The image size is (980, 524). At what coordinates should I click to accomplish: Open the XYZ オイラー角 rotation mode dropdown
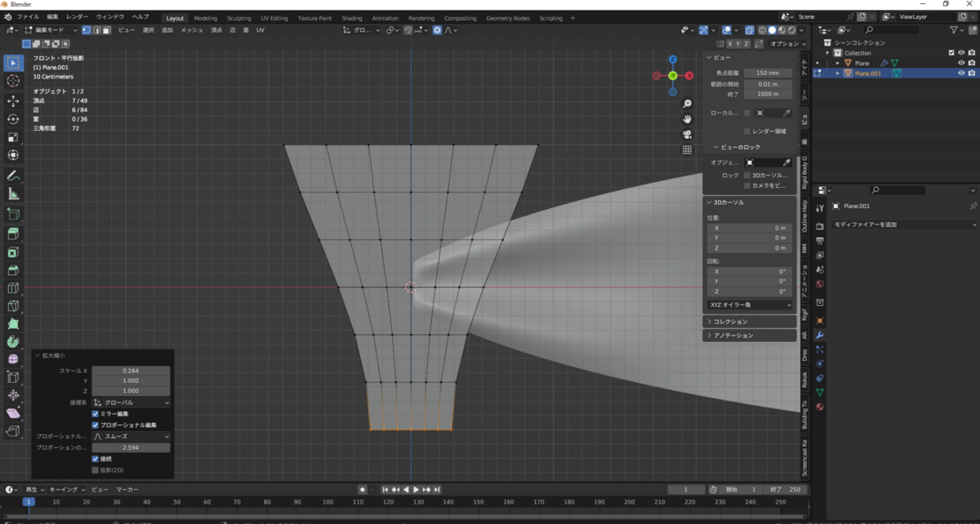point(750,304)
